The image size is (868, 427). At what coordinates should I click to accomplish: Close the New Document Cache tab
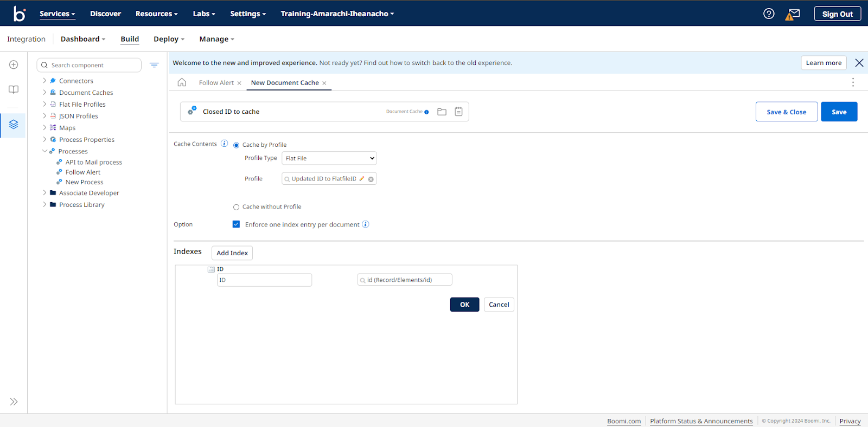pyautogui.click(x=324, y=83)
